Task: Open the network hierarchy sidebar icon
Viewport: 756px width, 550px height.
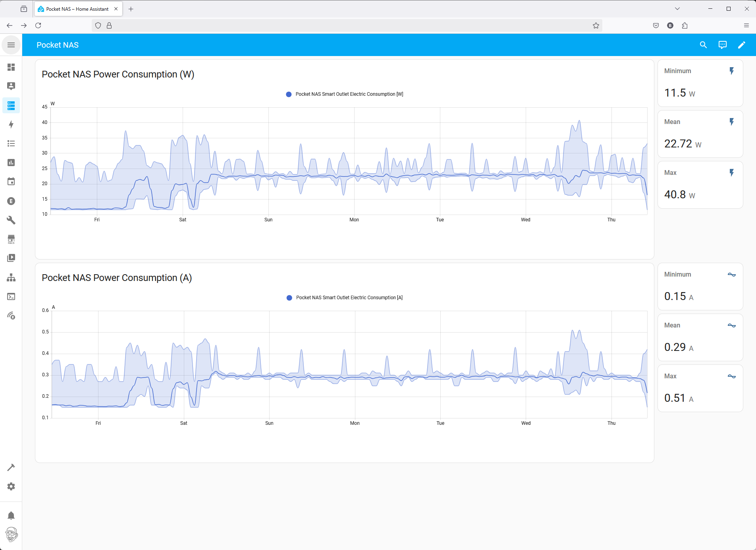Action: 11,277
